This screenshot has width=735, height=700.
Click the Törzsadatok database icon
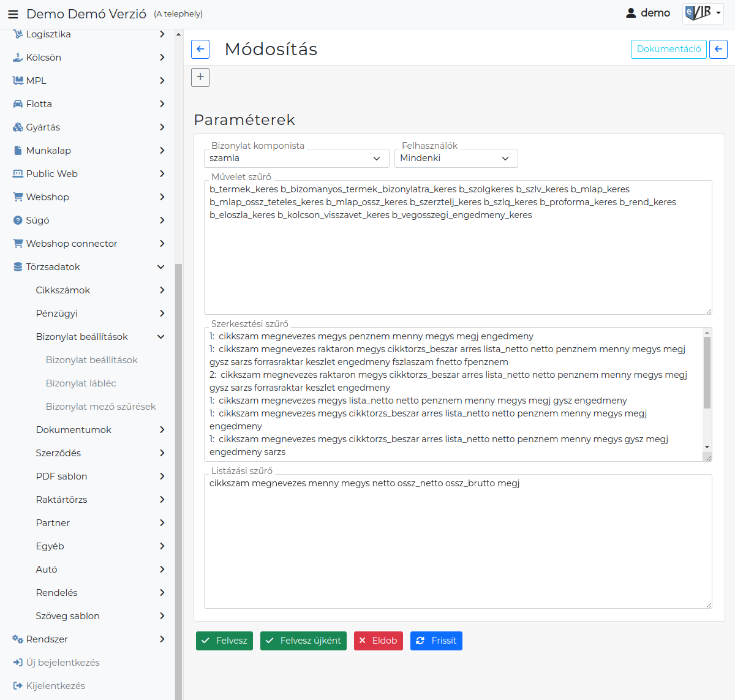click(18, 267)
